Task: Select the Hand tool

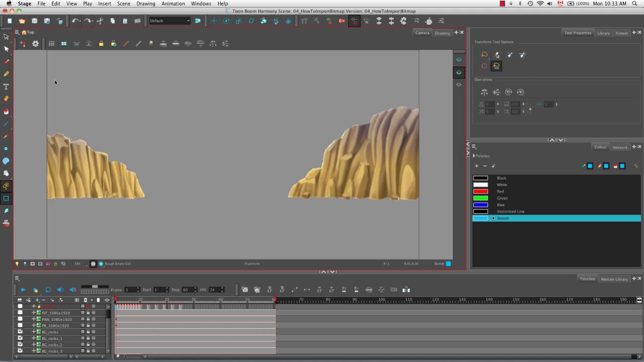Action: click(6, 173)
